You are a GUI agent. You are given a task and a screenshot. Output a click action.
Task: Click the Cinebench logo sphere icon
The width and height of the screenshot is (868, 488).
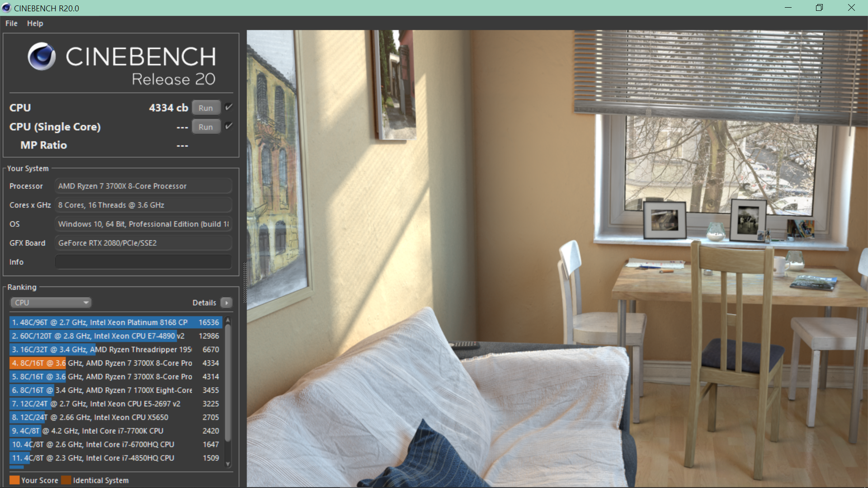(x=42, y=56)
